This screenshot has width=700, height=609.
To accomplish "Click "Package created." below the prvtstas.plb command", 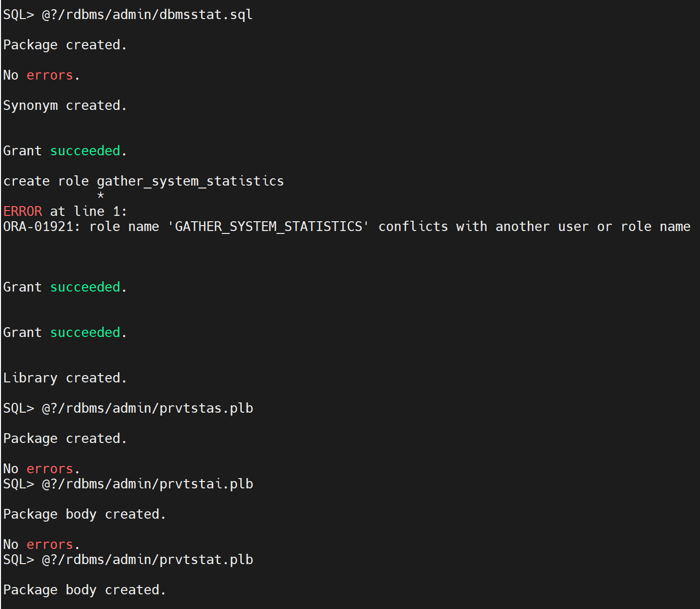I will 64,439.
